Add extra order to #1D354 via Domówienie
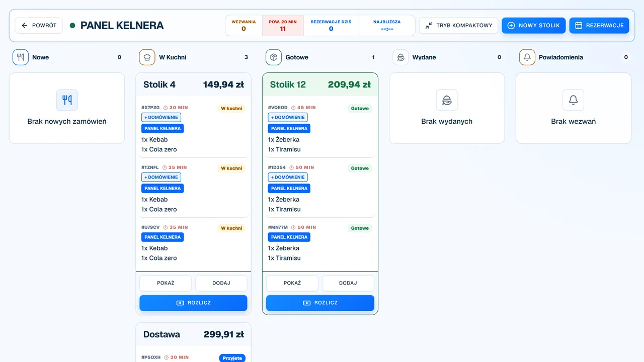The image size is (644, 362). 288,177
